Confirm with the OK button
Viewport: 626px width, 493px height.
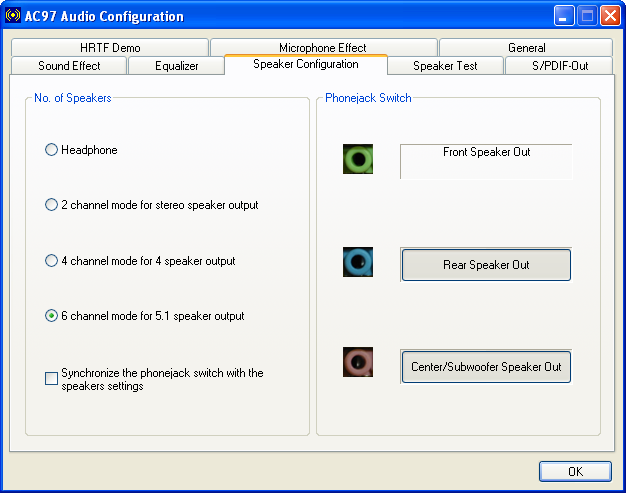click(575, 471)
